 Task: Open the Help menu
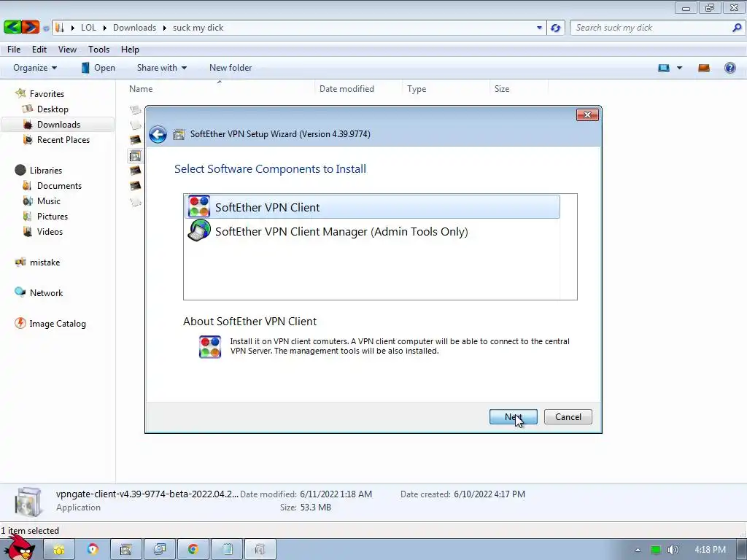coord(130,50)
